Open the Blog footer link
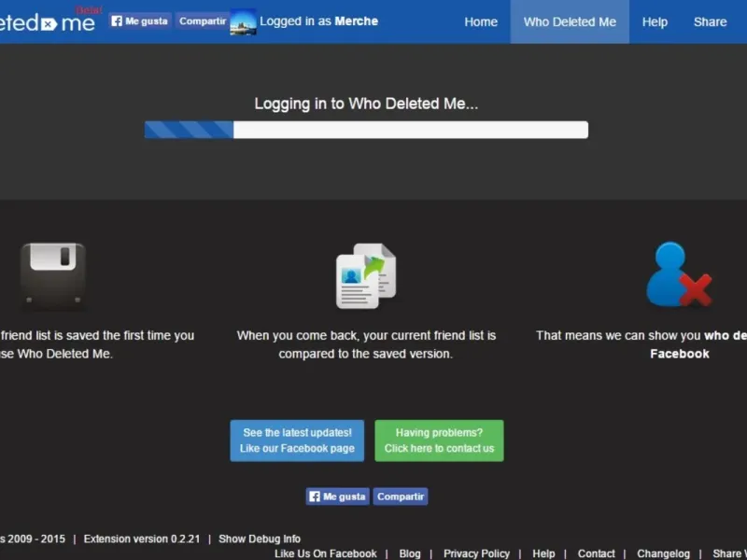The width and height of the screenshot is (747, 560). (410, 553)
